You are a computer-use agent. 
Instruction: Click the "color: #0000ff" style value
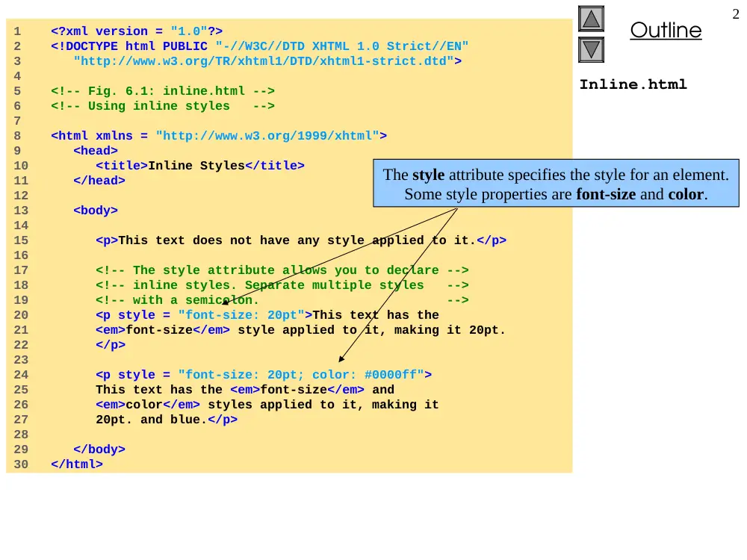pos(368,375)
